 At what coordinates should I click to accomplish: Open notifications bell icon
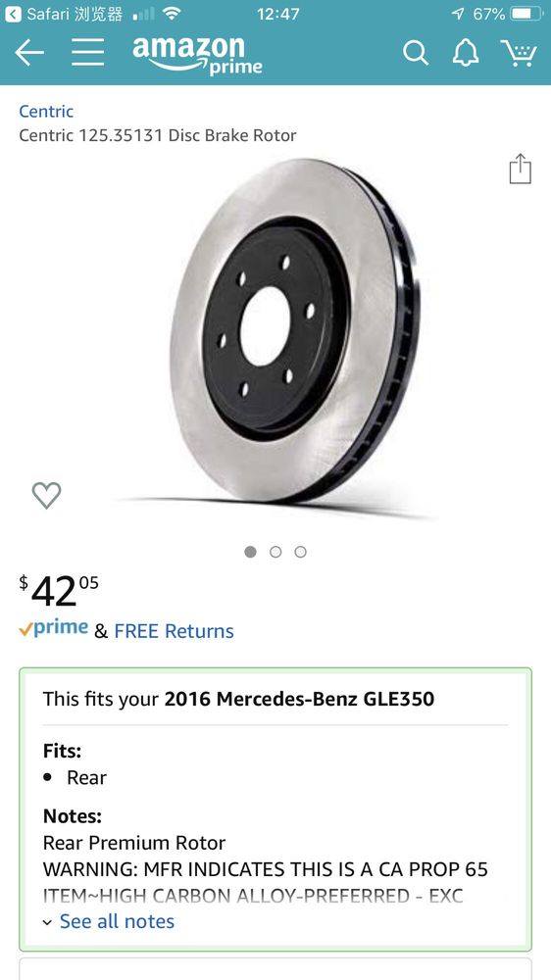pyautogui.click(x=466, y=53)
